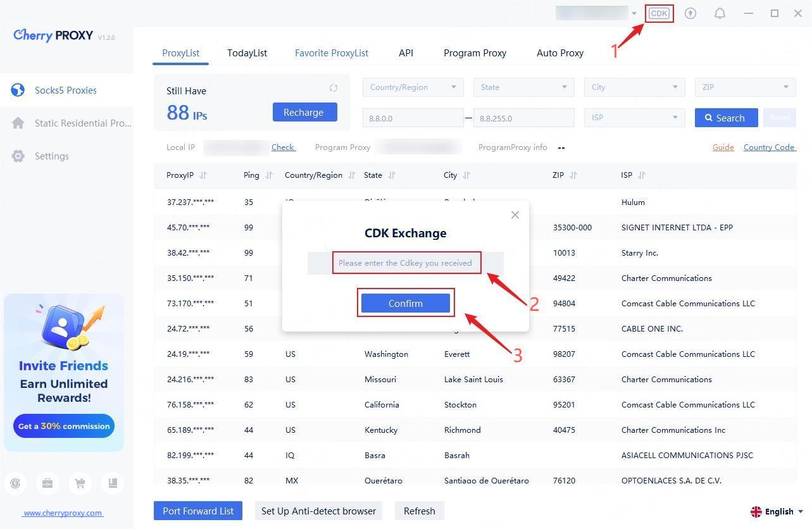Open the English language selector
Image resolution: width=812 pixels, height=529 pixels.
tap(777, 511)
